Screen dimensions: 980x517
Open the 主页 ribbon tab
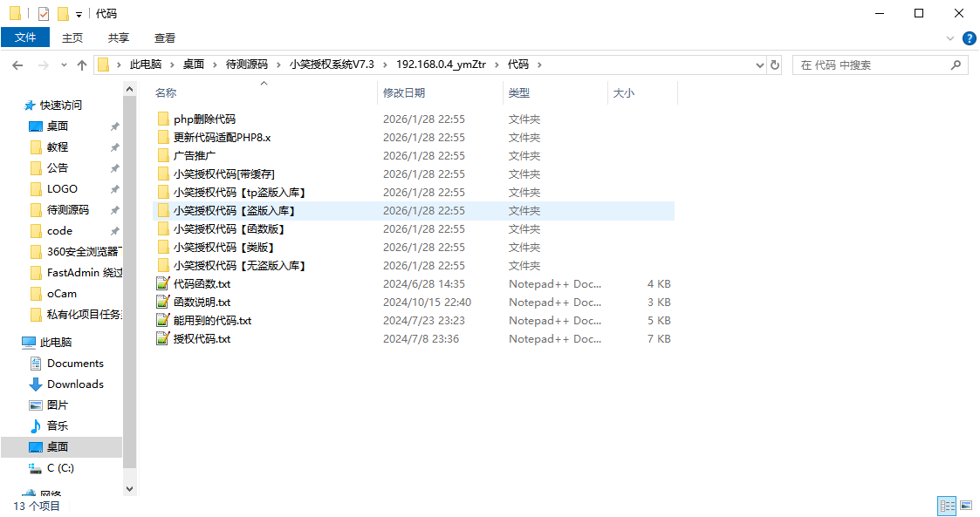72,38
